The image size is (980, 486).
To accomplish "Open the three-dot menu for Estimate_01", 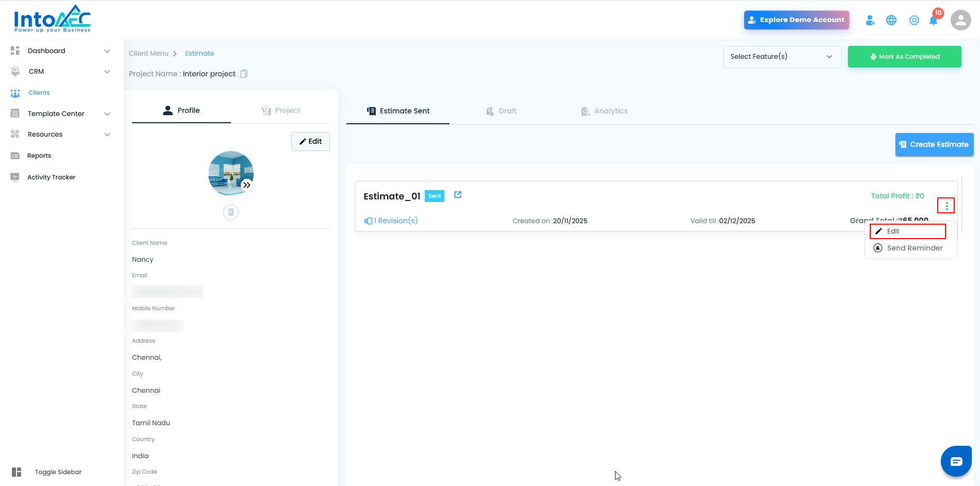I will [946, 206].
